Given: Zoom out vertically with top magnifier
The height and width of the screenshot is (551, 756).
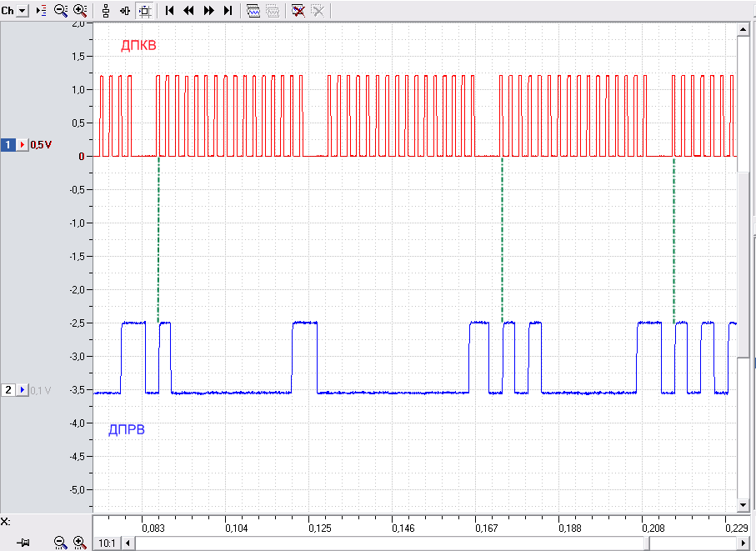Looking at the screenshot, I should 61,10.
